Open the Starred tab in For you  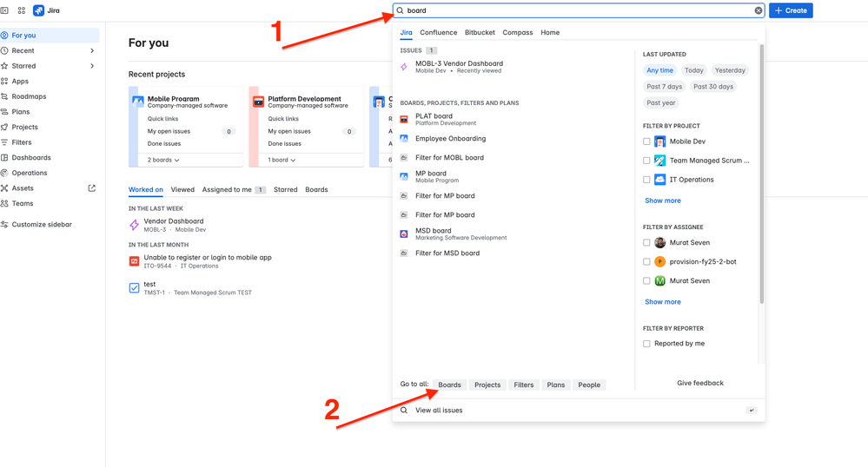click(286, 190)
